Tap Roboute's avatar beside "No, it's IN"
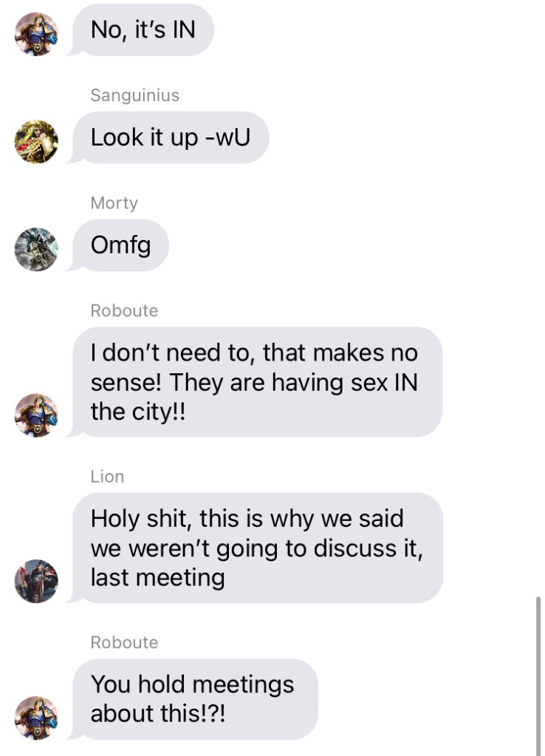 pyautogui.click(x=36, y=34)
